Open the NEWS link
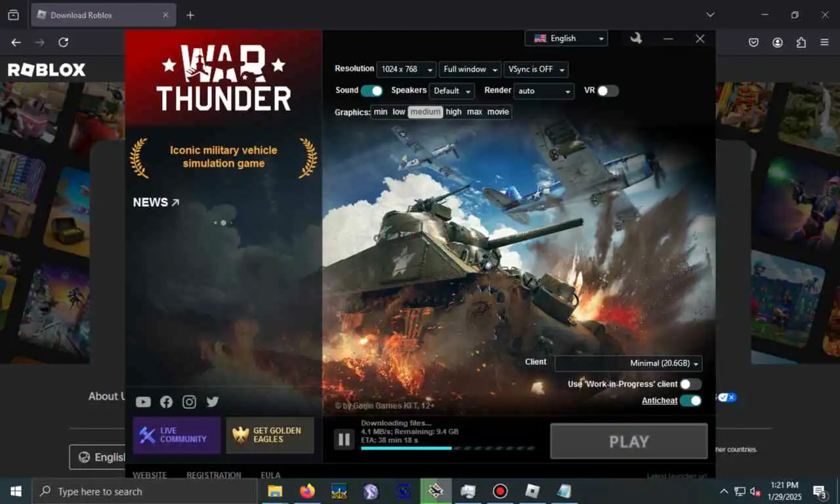Image resolution: width=840 pixels, height=504 pixels. (x=156, y=203)
